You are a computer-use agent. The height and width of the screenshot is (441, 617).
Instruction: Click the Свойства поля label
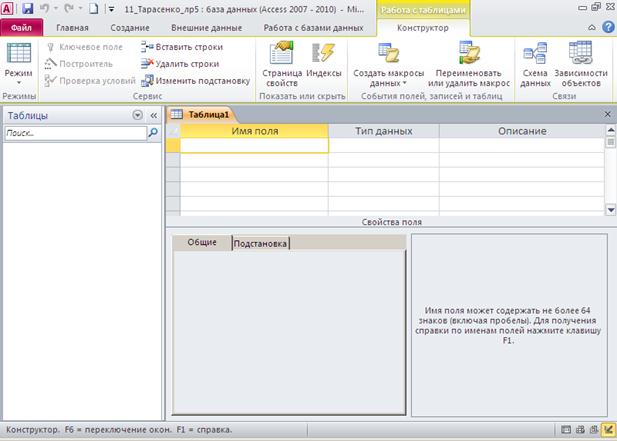(392, 222)
